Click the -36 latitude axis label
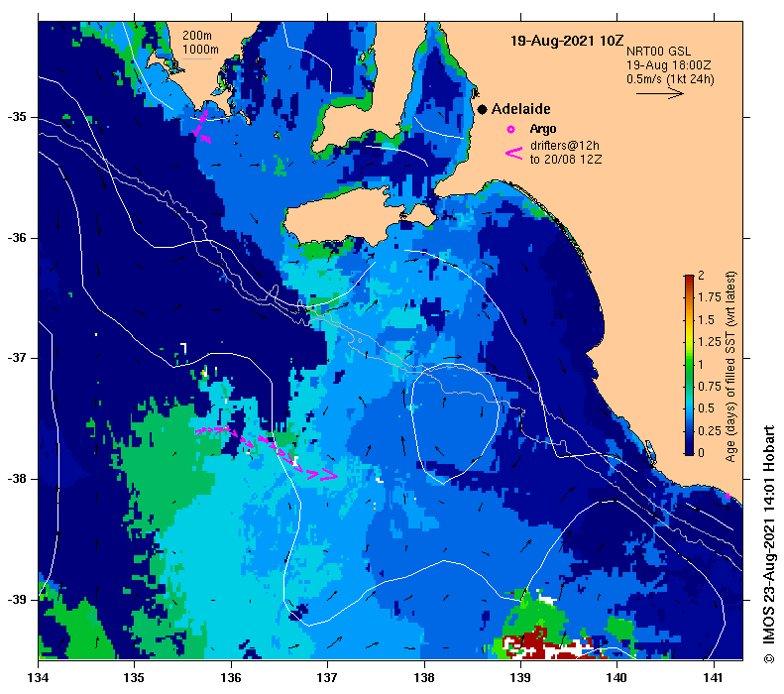This screenshot has height=694, width=784. [x=17, y=238]
